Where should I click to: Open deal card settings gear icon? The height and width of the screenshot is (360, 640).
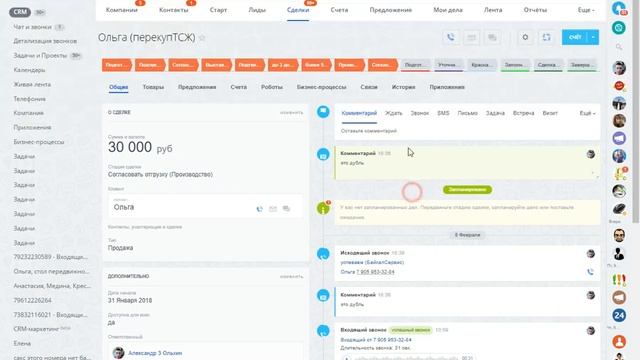point(525,38)
